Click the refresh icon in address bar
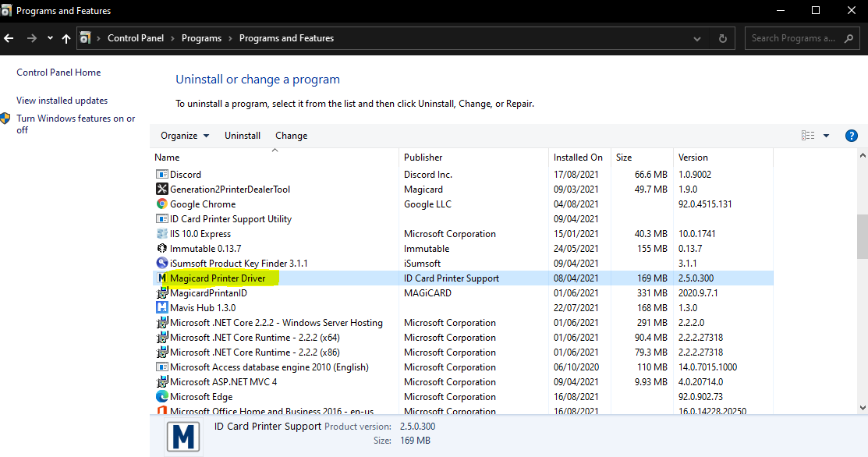Screen dimensions: 868x457 point(722,38)
